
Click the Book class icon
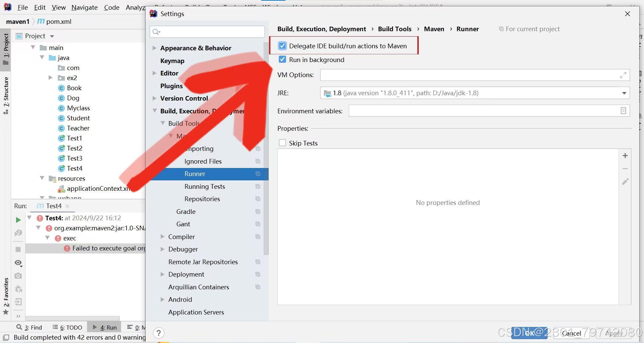point(61,88)
